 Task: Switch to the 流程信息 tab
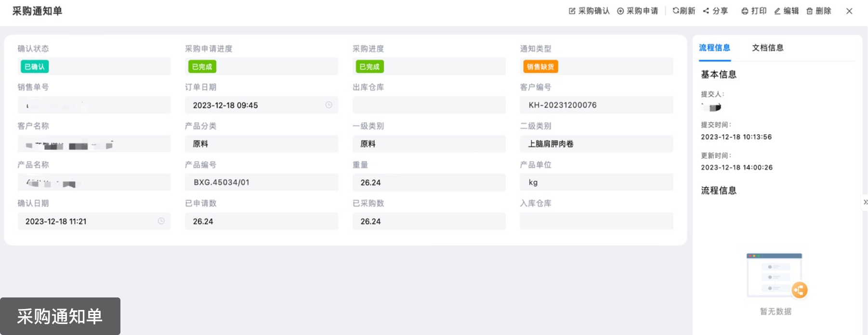tap(714, 48)
